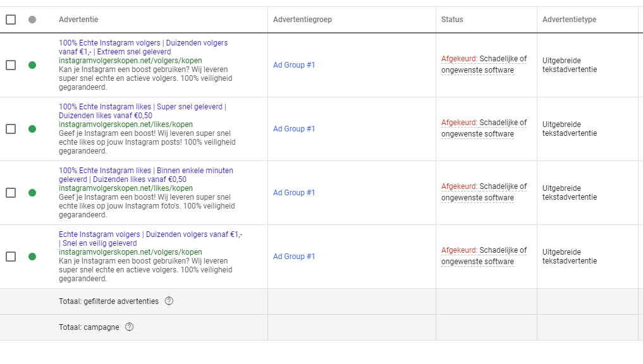The image size is (643, 364).
Task: Click the description under the 'Extreem snel geleverd' ad
Action: pos(145,78)
